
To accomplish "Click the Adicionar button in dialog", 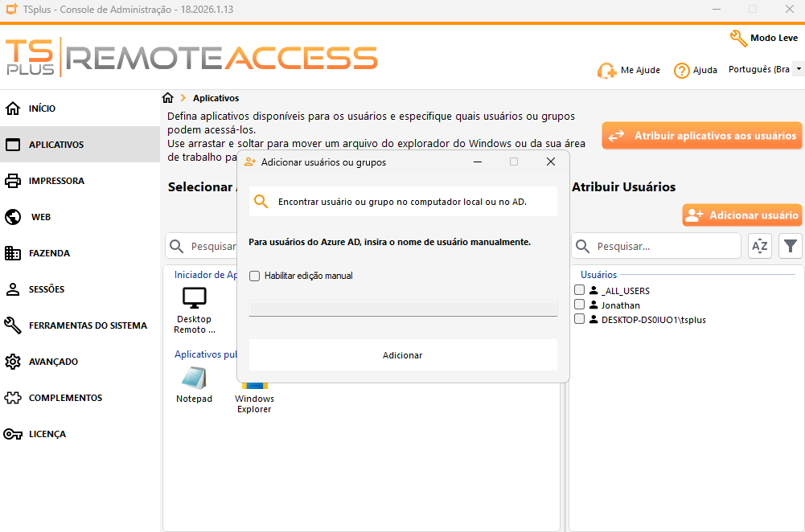I will coord(403,355).
